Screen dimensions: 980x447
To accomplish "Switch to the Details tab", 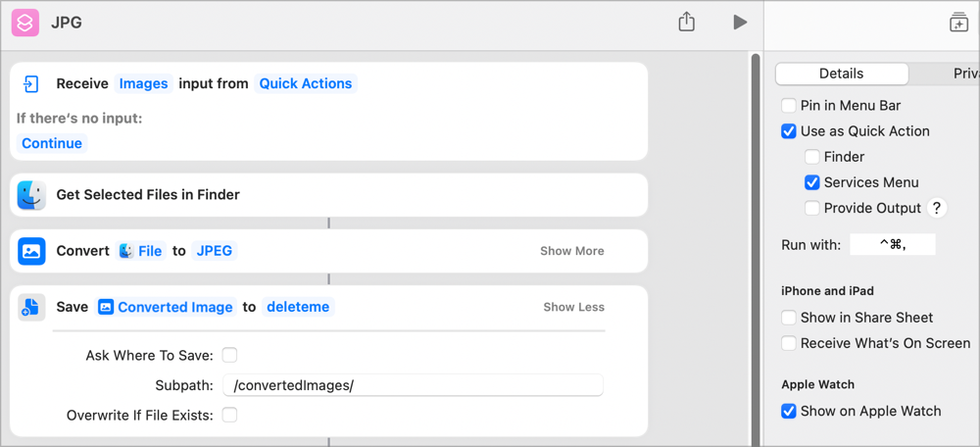I will (x=841, y=74).
